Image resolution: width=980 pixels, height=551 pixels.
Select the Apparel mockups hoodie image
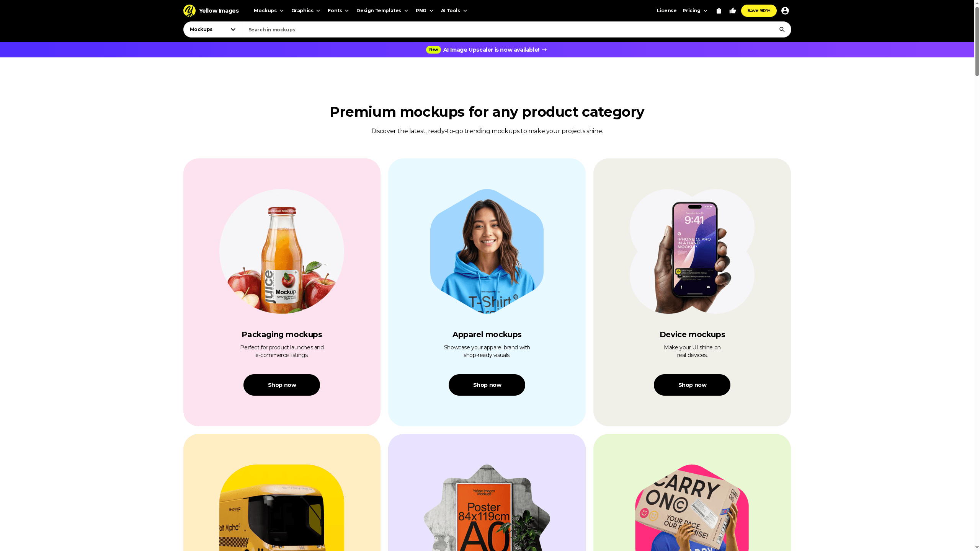click(x=487, y=251)
